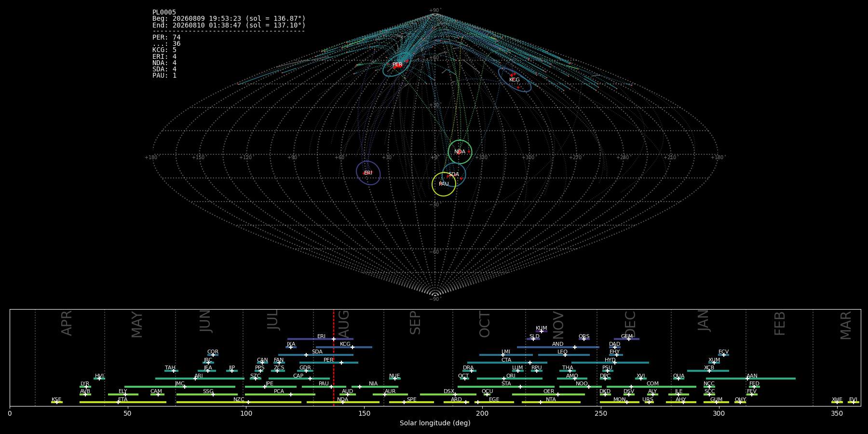This screenshot has height=434, width=868.
Task: Click the LEO shower bar in November
Action: 564,355
